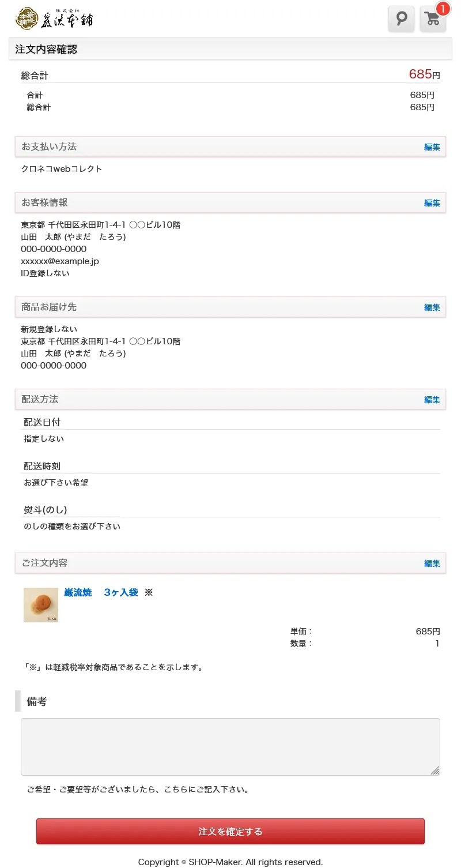461x868 pixels.
Task: Open the 巌流焼 3ヶ入袋 product link
Action: pyautogui.click(x=101, y=592)
